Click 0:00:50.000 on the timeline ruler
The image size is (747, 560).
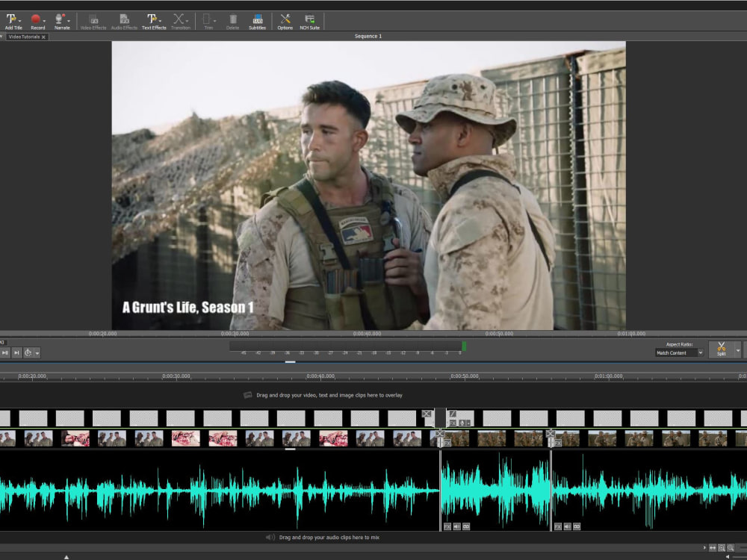click(465, 376)
